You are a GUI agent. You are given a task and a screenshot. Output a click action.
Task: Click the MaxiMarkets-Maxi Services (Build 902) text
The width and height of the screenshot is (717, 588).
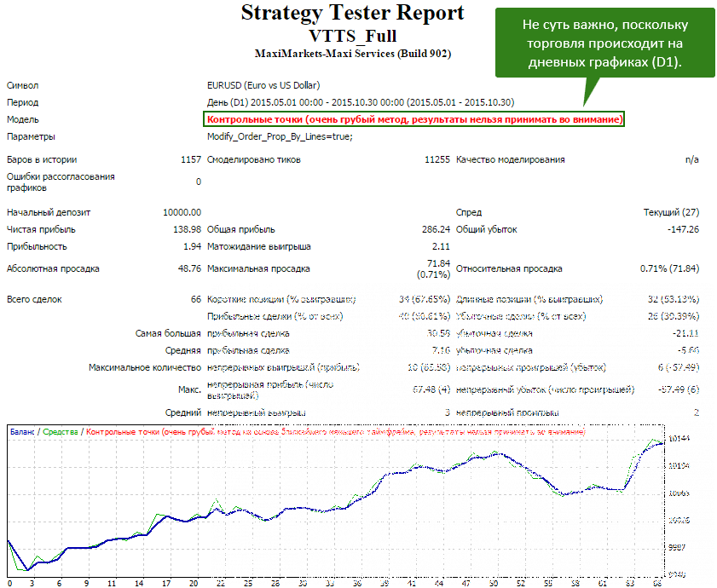point(352,54)
